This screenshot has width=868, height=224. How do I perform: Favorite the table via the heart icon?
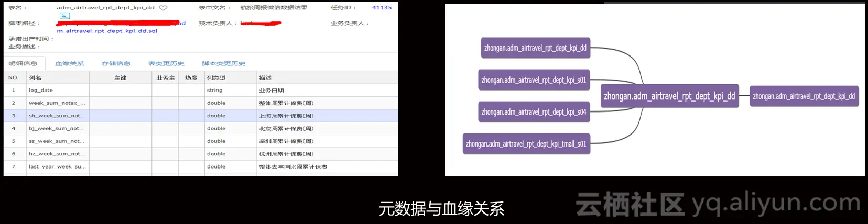163,8
